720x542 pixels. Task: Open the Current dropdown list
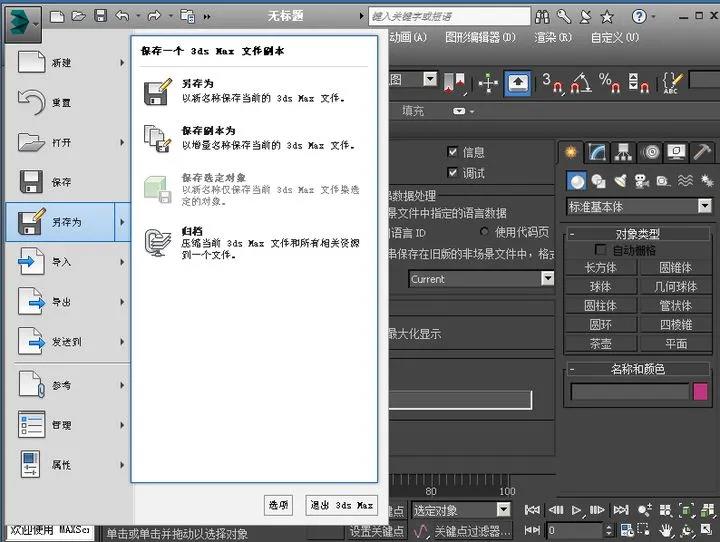click(547, 278)
